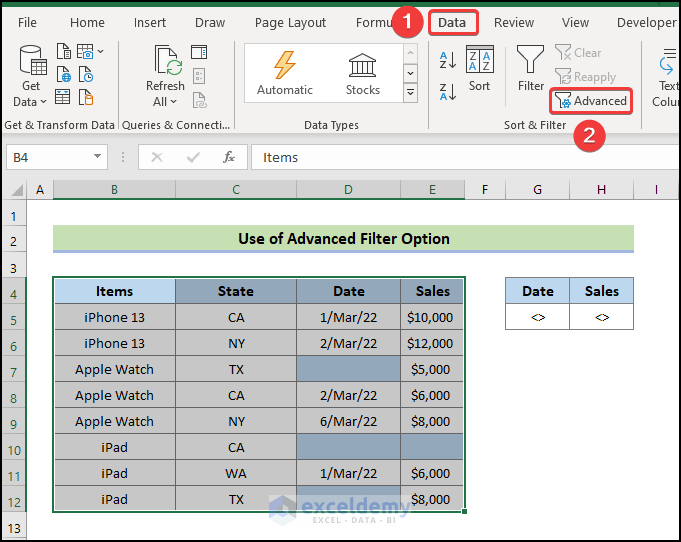This screenshot has height=542, width=681.
Task: Select column G header
Action: click(x=537, y=190)
